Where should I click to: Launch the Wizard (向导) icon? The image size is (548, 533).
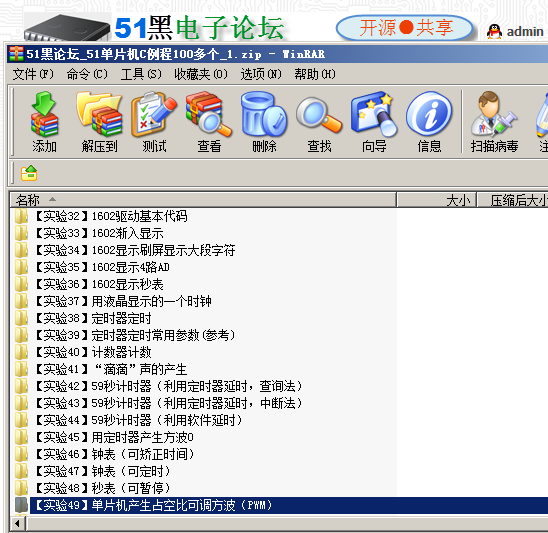point(374,121)
